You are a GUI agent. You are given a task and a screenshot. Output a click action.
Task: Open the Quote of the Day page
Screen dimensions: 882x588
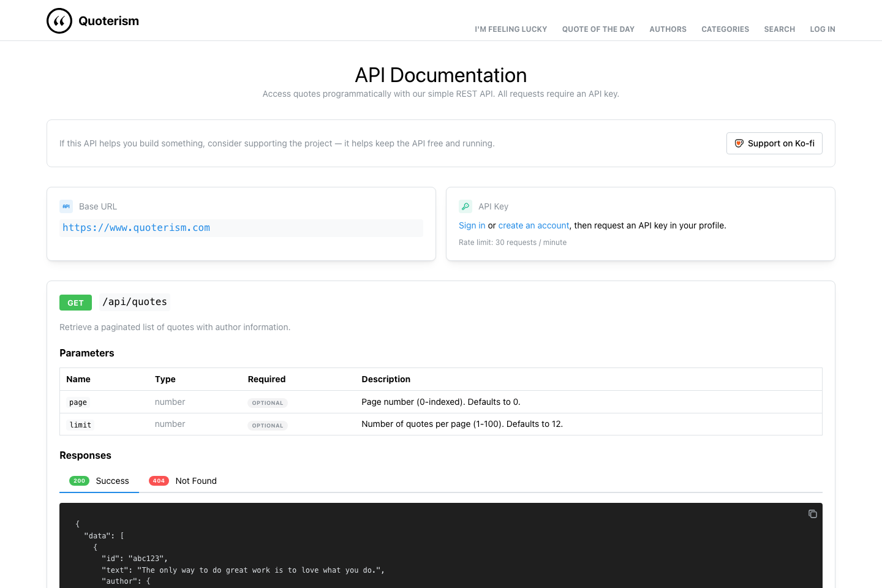(598, 29)
